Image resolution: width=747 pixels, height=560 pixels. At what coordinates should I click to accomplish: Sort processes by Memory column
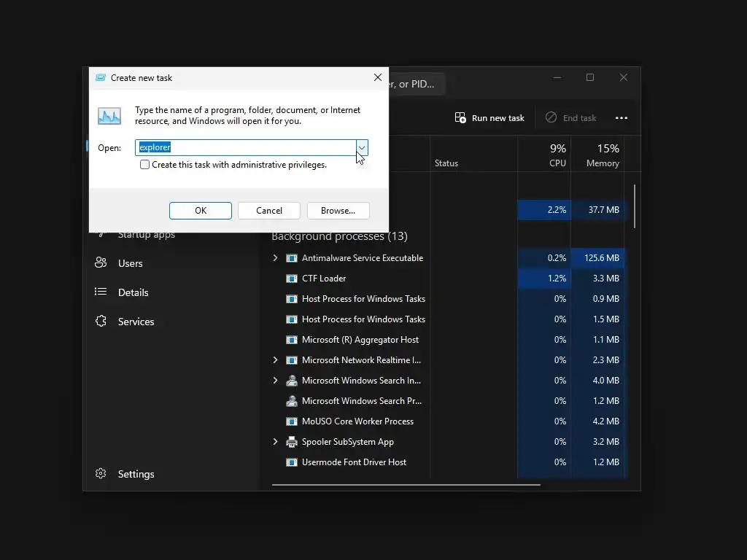pos(598,155)
